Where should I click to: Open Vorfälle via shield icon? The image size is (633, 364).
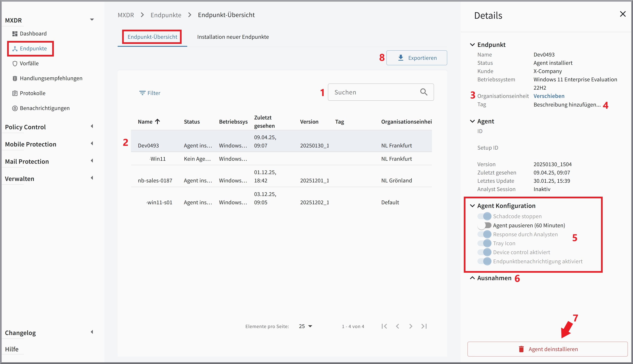click(x=15, y=63)
